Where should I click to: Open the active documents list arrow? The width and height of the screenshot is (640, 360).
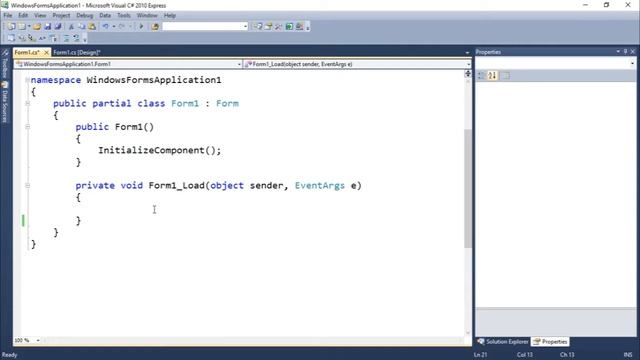point(467,53)
